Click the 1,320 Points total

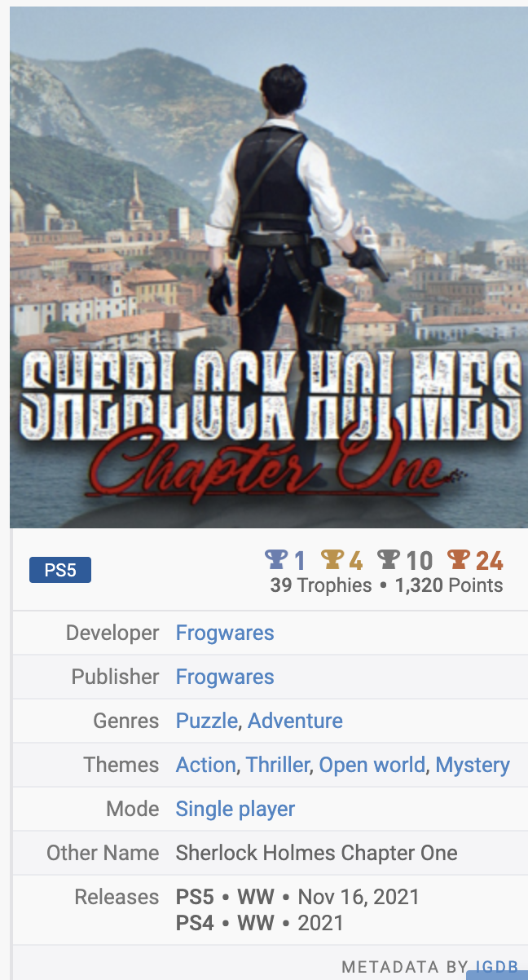pos(449,585)
